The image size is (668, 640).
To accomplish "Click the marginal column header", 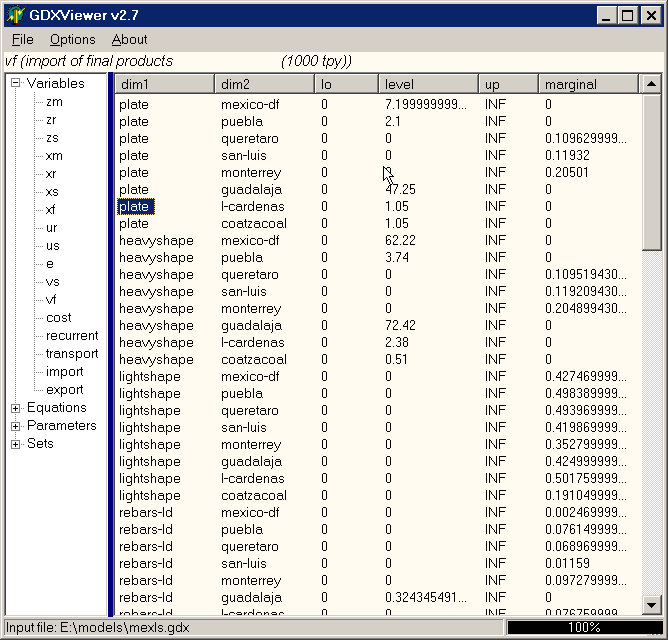I will pos(589,84).
